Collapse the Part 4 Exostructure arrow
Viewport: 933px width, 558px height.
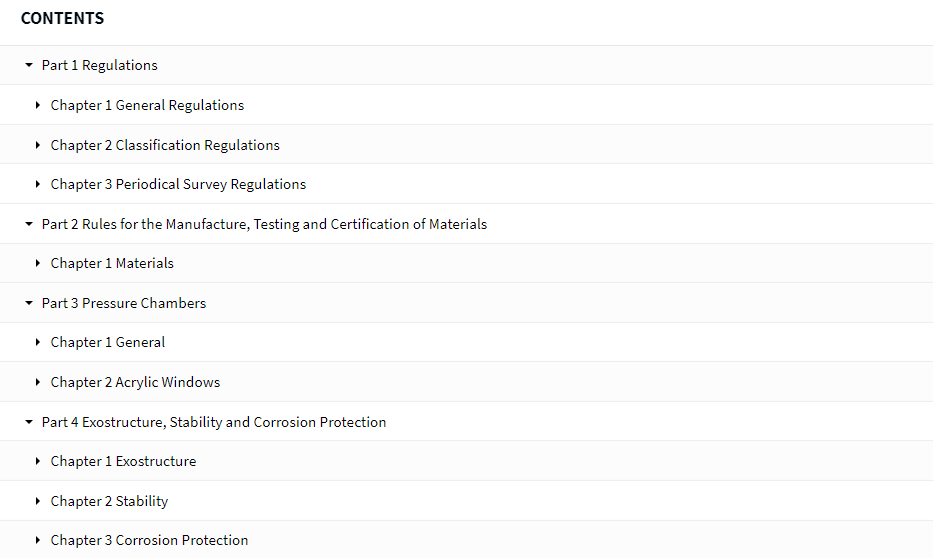29,422
